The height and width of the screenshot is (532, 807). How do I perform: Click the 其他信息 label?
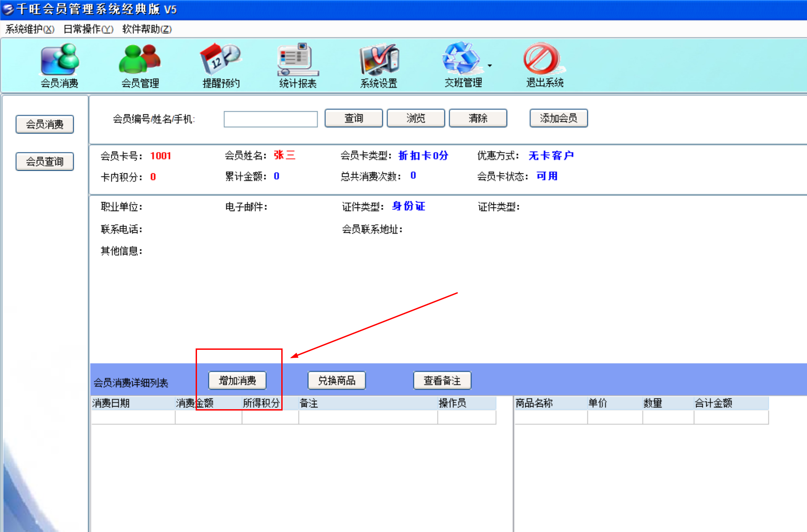(x=122, y=251)
